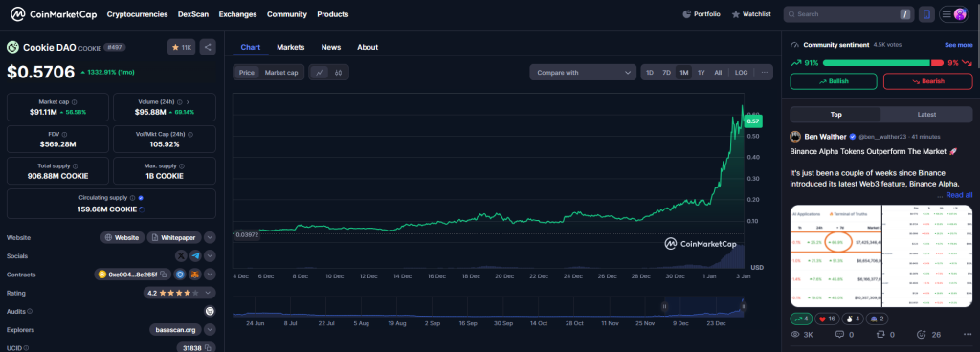This screenshot has width=980, height=352.
Task: Expand the Rating 4.2 dropdown
Action: pyautogui.click(x=180, y=293)
